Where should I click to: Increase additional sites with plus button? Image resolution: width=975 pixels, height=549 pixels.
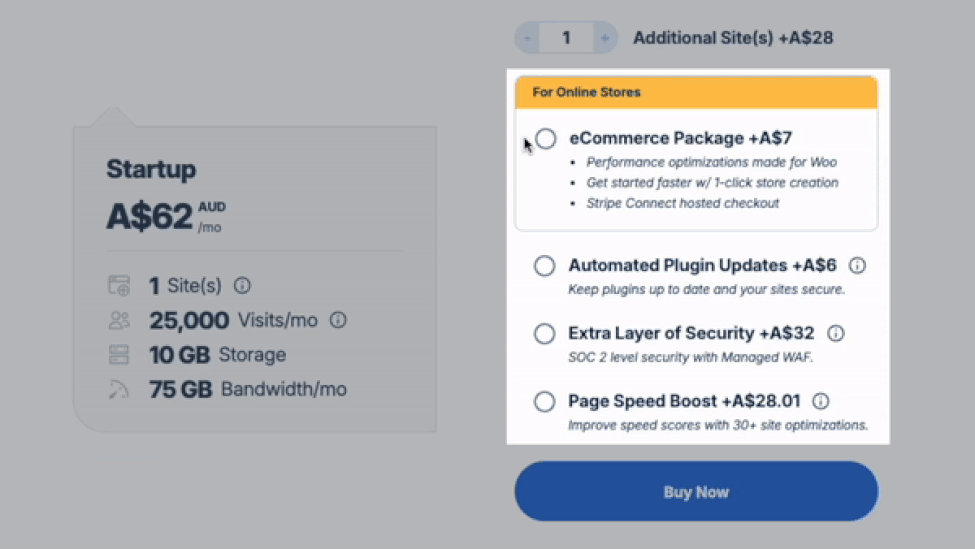point(604,38)
